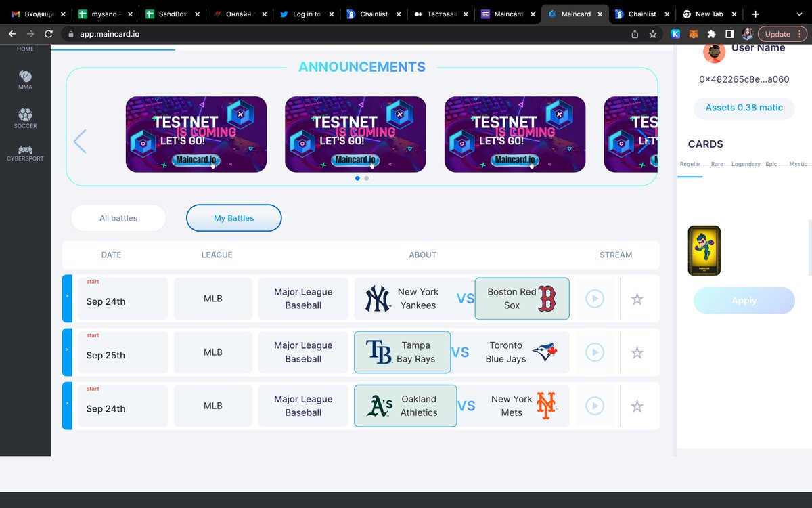This screenshot has width=812, height=508.
Task: Open the MMA sidebar section
Action: pyautogui.click(x=25, y=80)
